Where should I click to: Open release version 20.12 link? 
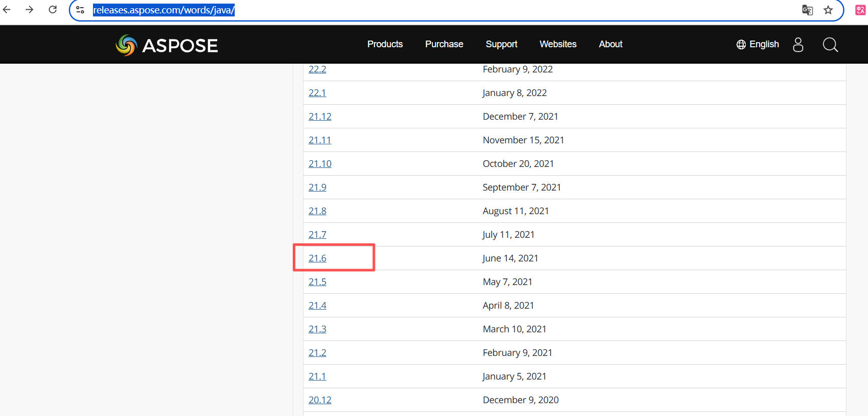click(320, 400)
